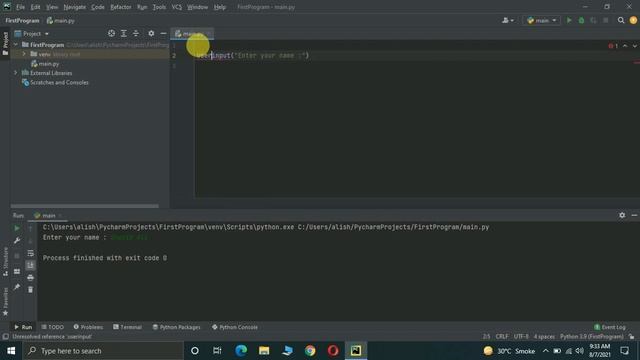
Task: Click the wrench icon in Run panel
Action: 17,241
